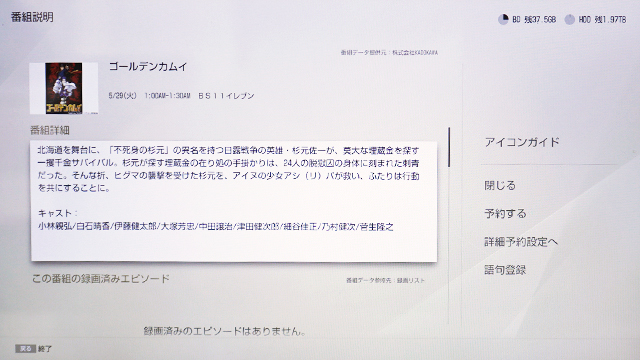Select 閉じる in the side menu
The height and width of the screenshot is (360, 640).
(x=500, y=185)
